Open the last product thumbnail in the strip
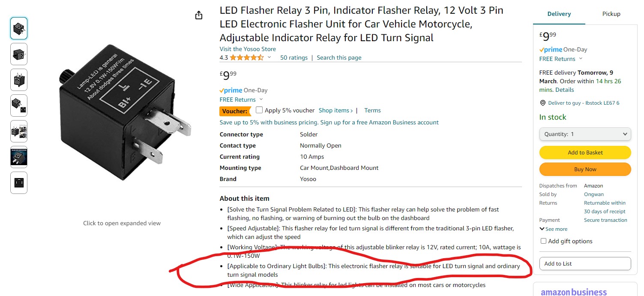Image resolution: width=644 pixels, height=296 pixels. (x=19, y=183)
